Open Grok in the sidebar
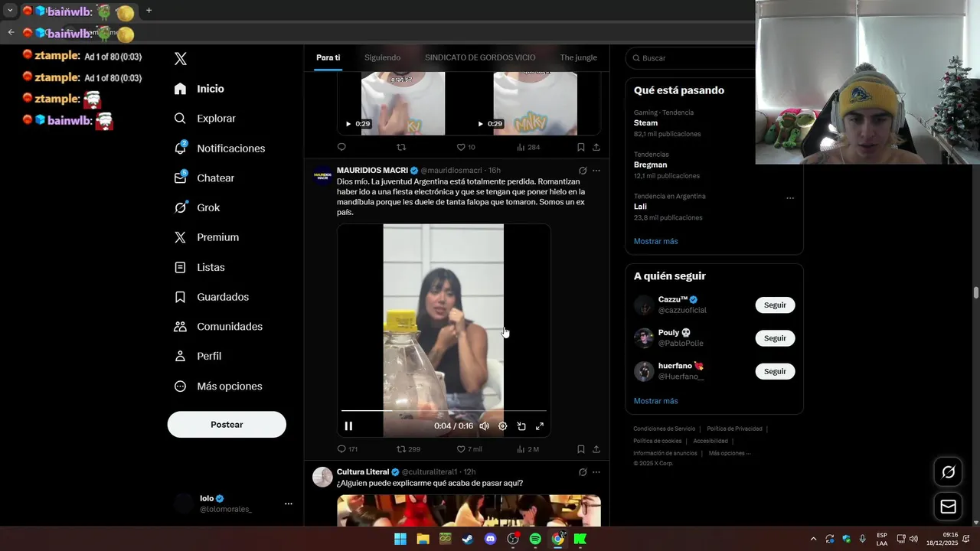Viewport: 980px width, 551px height. pyautogui.click(x=197, y=207)
